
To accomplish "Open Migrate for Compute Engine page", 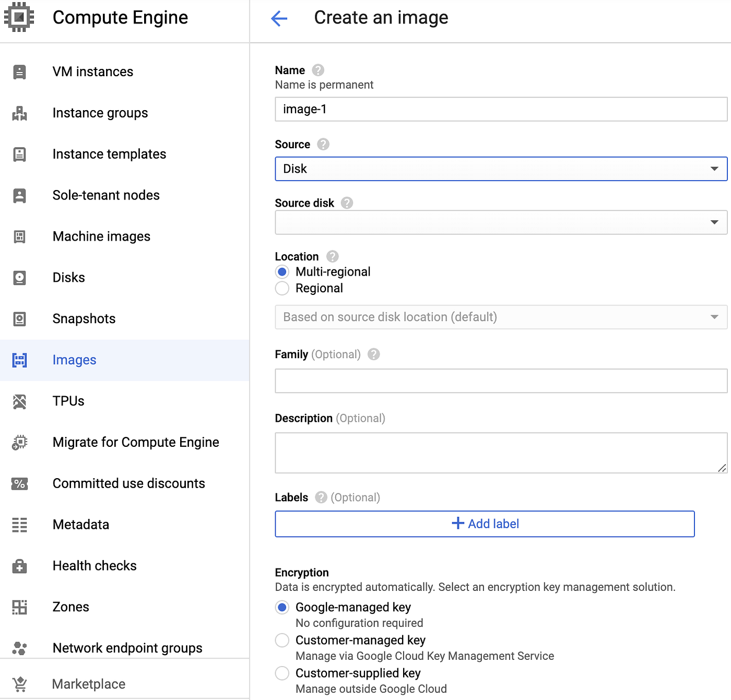I will 124,443.
